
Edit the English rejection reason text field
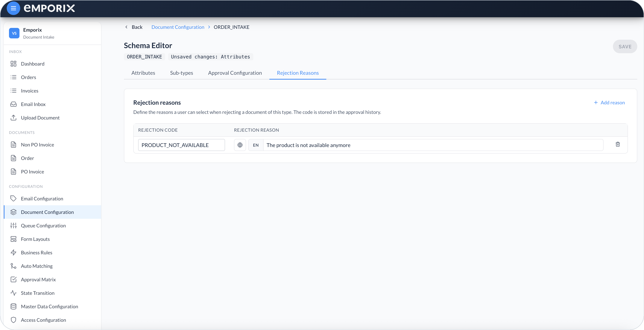(433, 145)
